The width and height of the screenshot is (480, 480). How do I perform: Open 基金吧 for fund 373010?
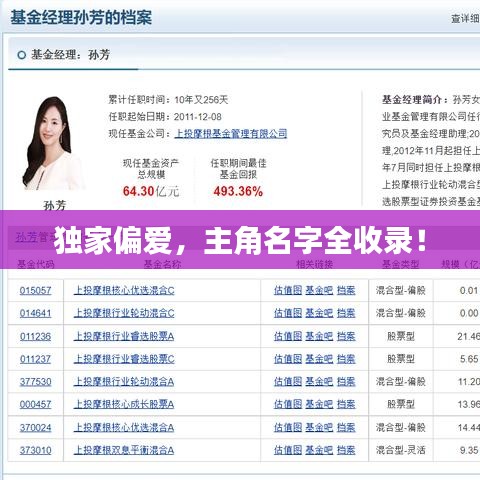[319, 450]
